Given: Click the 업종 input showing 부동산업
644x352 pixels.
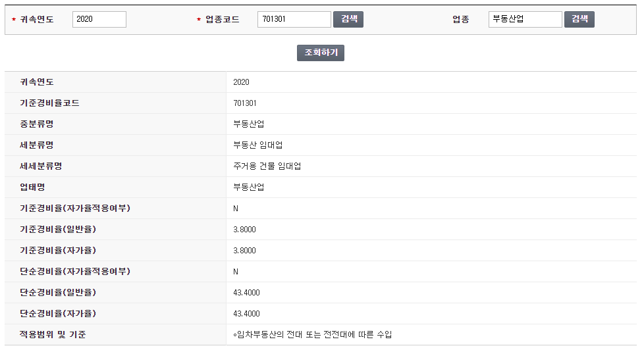Looking at the screenshot, I should tap(525, 19).
